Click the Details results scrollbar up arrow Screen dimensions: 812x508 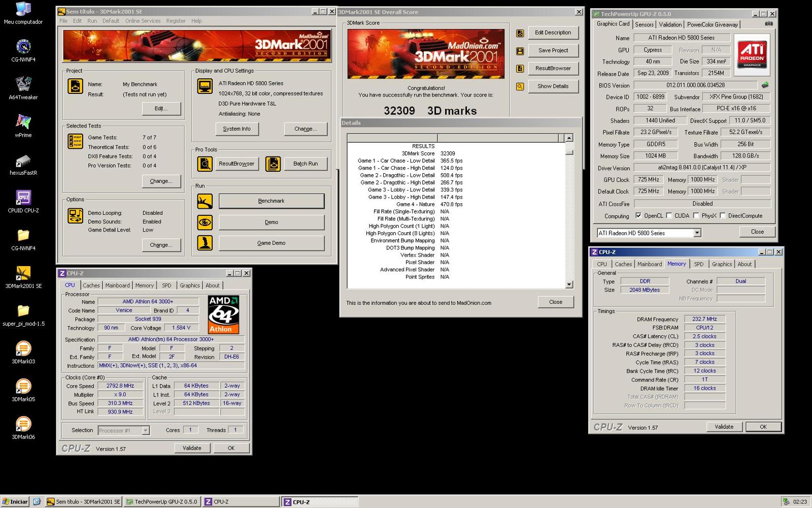click(569, 138)
